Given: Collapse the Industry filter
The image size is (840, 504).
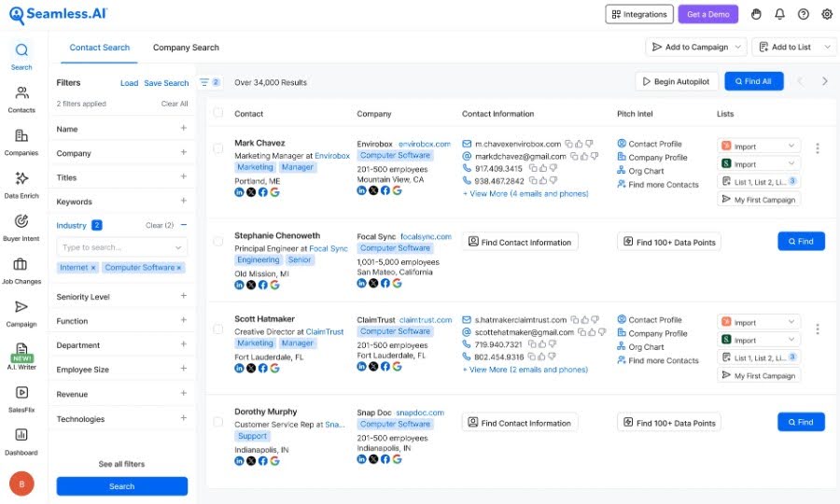Looking at the screenshot, I should click(184, 225).
